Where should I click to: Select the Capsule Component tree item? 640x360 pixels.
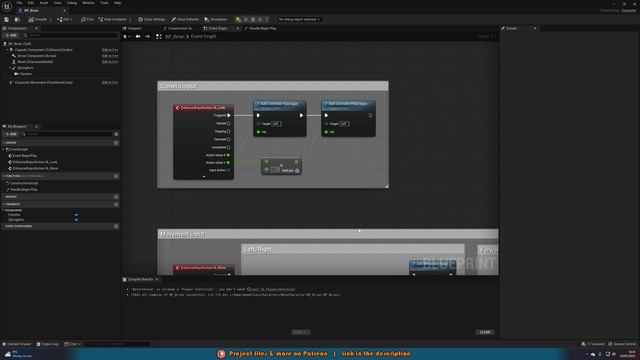coord(43,50)
